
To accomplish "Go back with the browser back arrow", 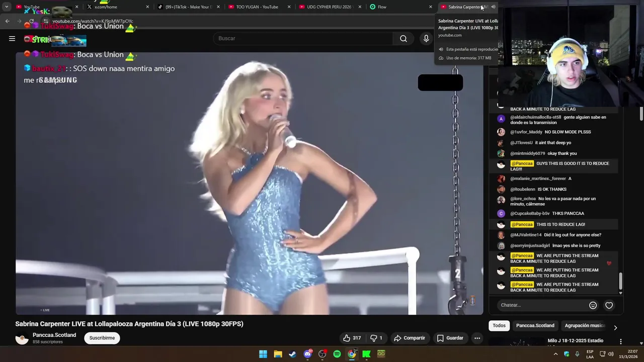I will coord(7,21).
